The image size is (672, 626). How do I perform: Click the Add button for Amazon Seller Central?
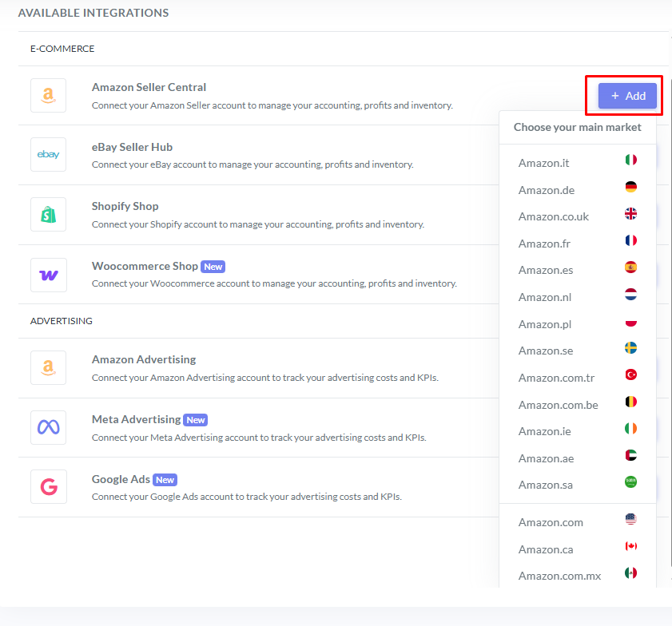[627, 96]
